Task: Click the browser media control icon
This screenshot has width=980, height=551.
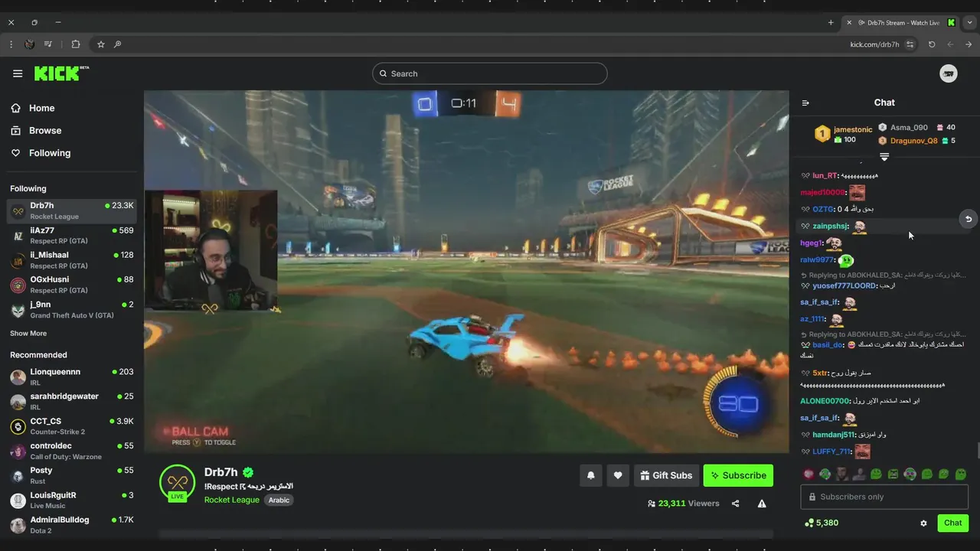Action: (x=48, y=44)
